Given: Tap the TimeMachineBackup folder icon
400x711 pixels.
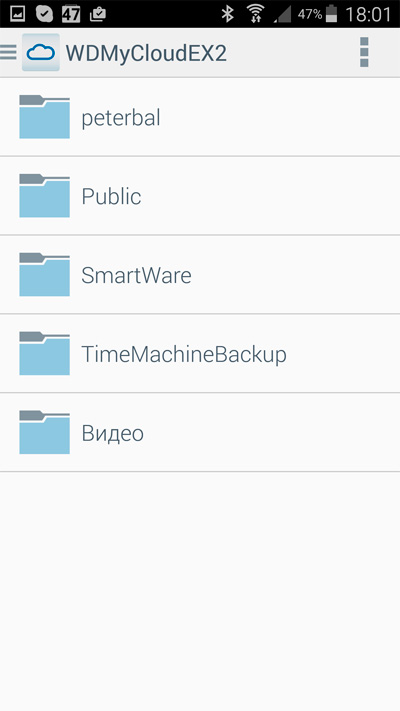Looking at the screenshot, I should (x=44, y=354).
